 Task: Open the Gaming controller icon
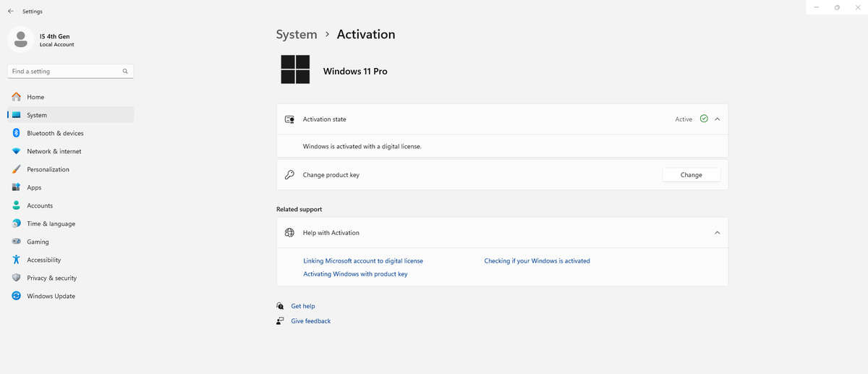point(16,242)
